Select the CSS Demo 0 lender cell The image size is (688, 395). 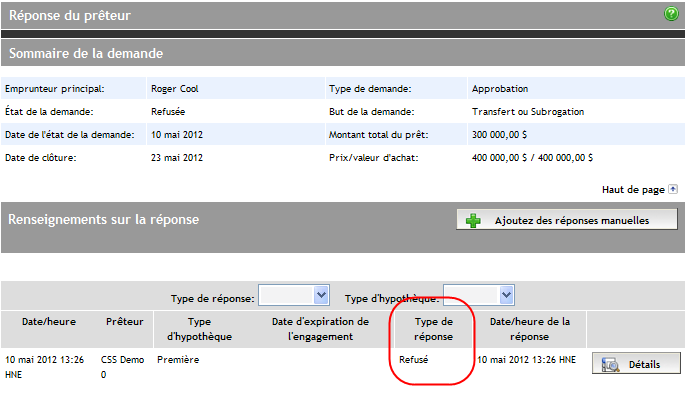pos(122,367)
